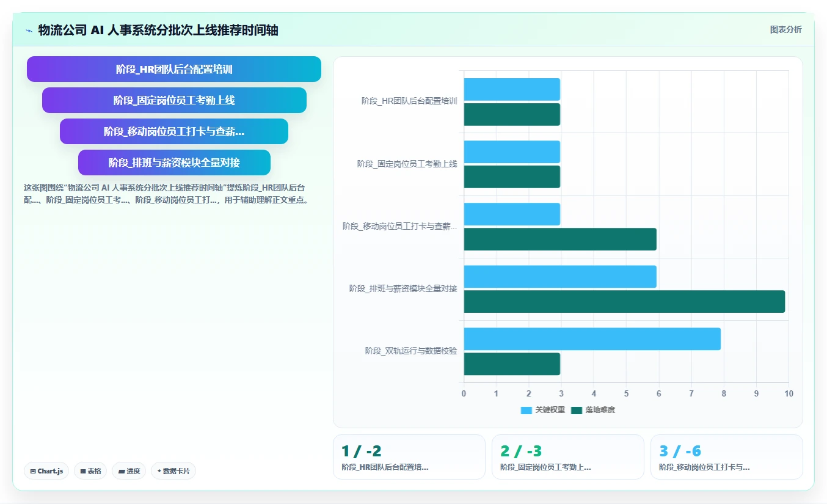The height and width of the screenshot is (504, 827).
Task: Select the 阶段_HR团队后台配置培训 funnel step
Action: click(174, 69)
